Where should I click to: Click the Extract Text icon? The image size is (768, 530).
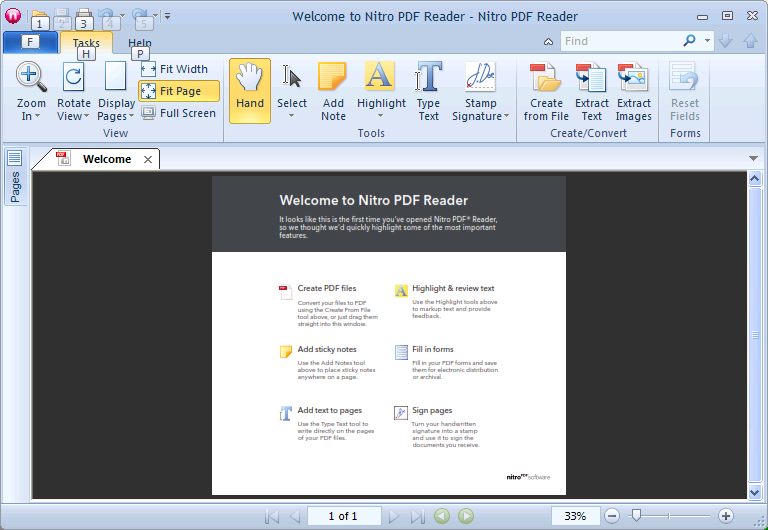pos(591,77)
